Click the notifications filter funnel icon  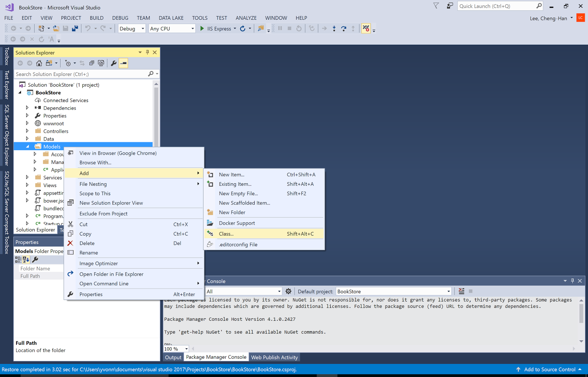[436, 6]
